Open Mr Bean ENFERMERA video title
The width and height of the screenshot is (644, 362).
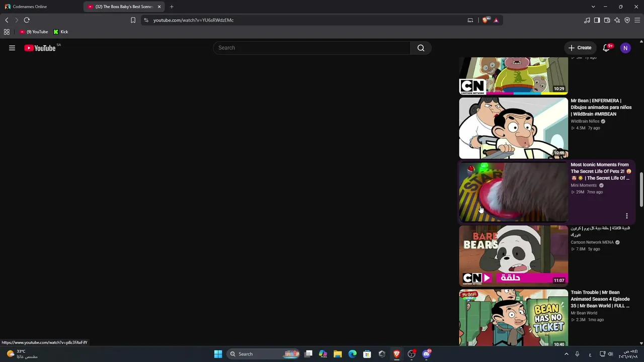click(601, 107)
